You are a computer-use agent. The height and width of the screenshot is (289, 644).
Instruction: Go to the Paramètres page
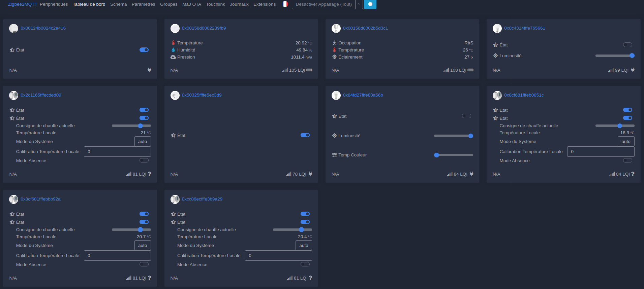143,4
